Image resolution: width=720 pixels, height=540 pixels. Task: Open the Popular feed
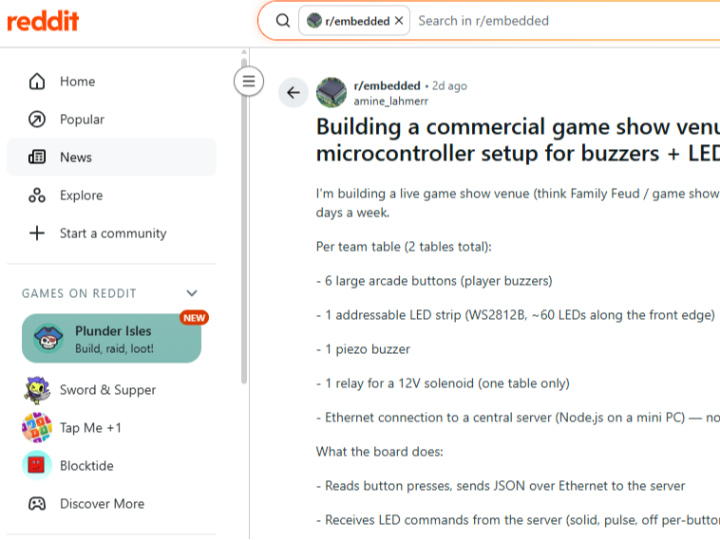click(x=81, y=120)
